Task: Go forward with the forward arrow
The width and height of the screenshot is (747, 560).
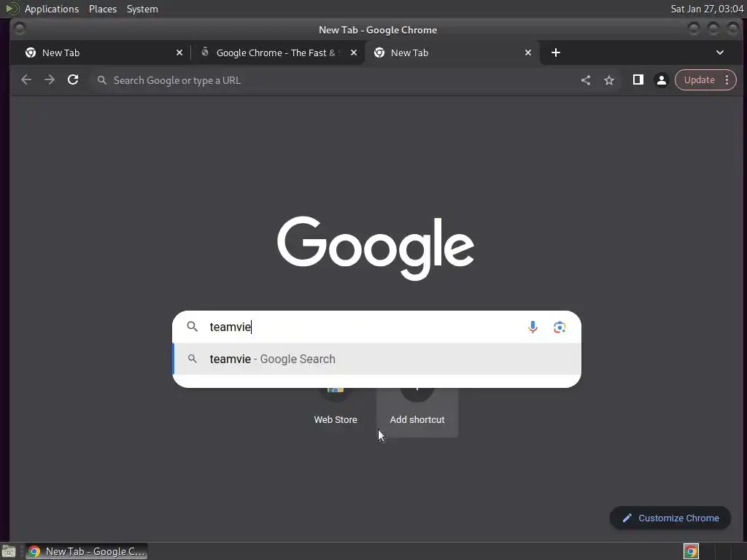Action: (50, 80)
